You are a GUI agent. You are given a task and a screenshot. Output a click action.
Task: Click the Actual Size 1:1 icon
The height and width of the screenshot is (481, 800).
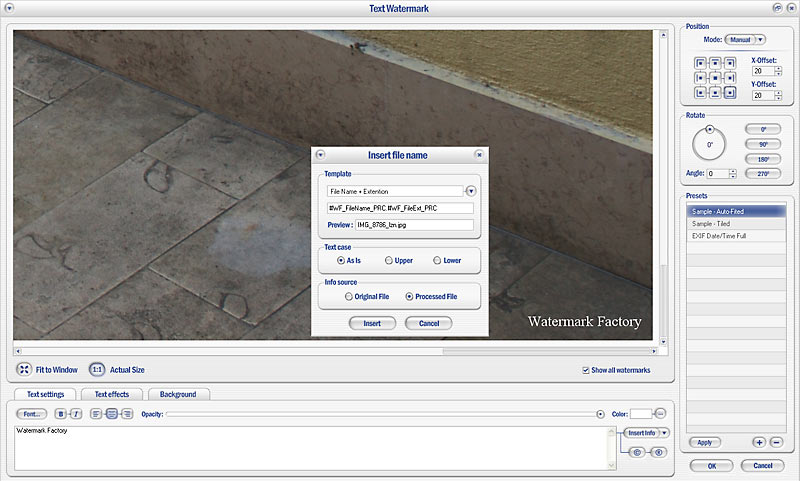click(x=97, y=369)
